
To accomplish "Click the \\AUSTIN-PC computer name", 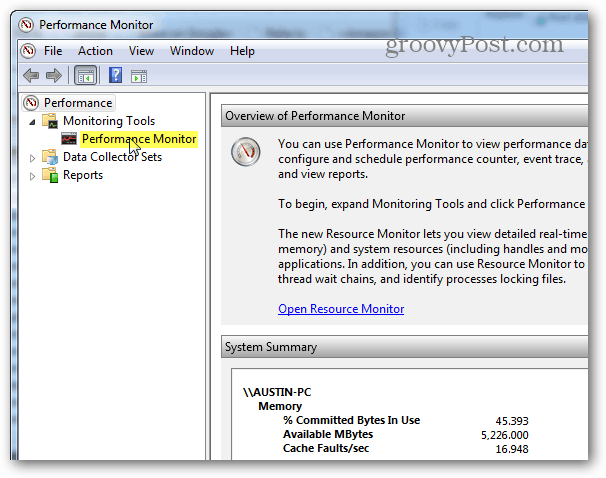I will tap(277, 392).
